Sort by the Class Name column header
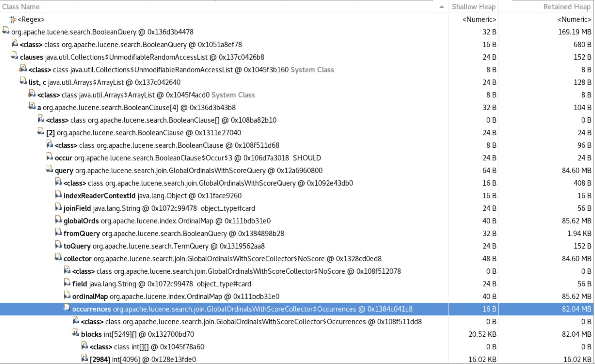The width and height of the screenshot is (595, 364). pyautogui.click(x=21, y=7)
